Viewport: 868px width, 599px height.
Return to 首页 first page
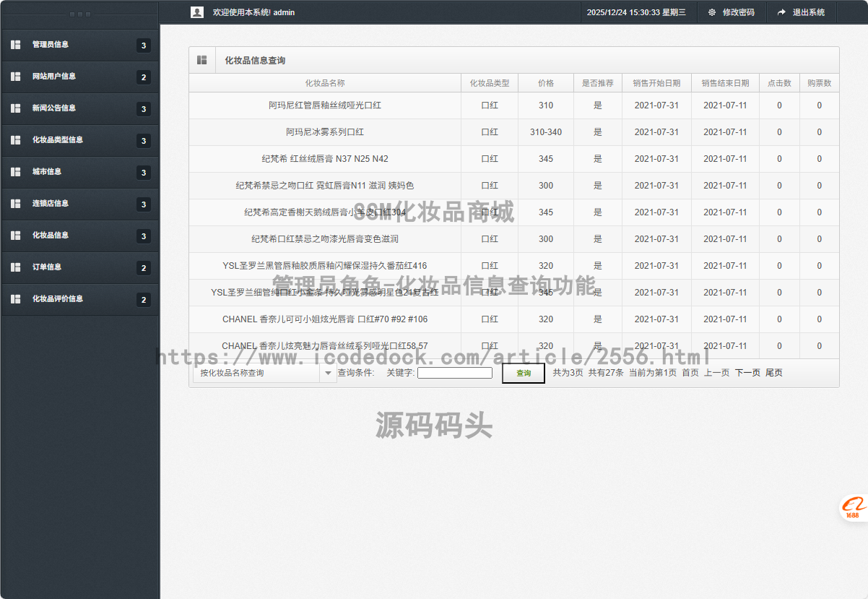click(x=690, y=372)
